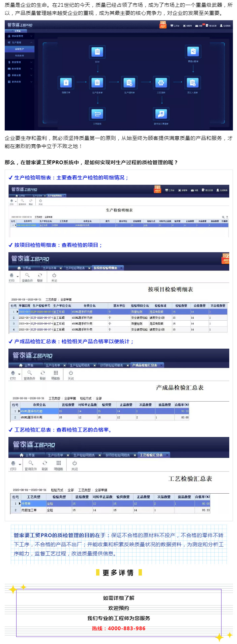Open the 工艺路线 flowchart icon
This screenshot has width=237, height=644.
[x=97, y=114]
